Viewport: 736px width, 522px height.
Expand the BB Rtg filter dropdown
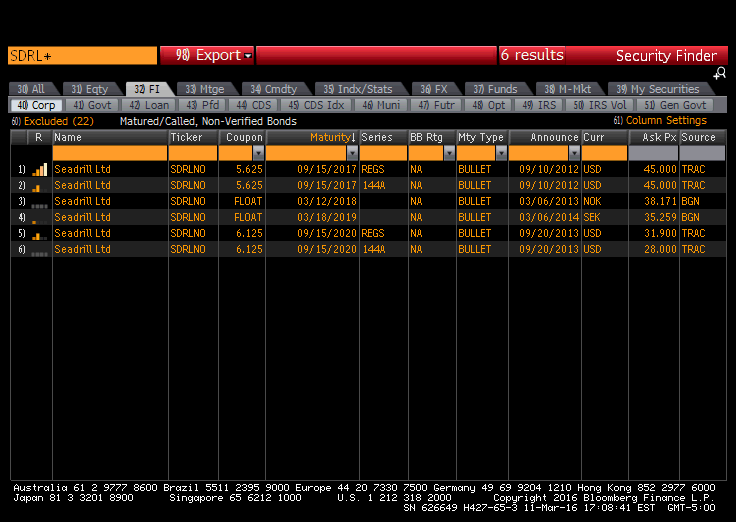coord(449,153)
